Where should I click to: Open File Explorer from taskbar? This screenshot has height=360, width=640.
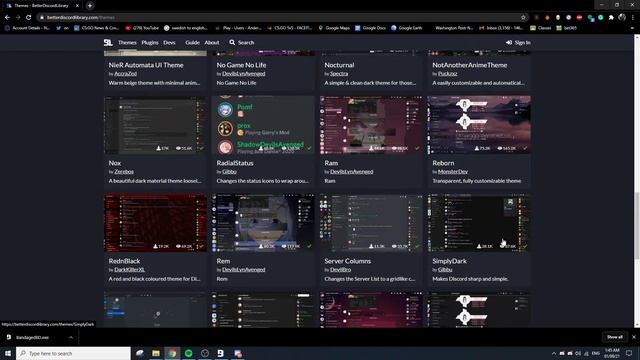point(156,353)
